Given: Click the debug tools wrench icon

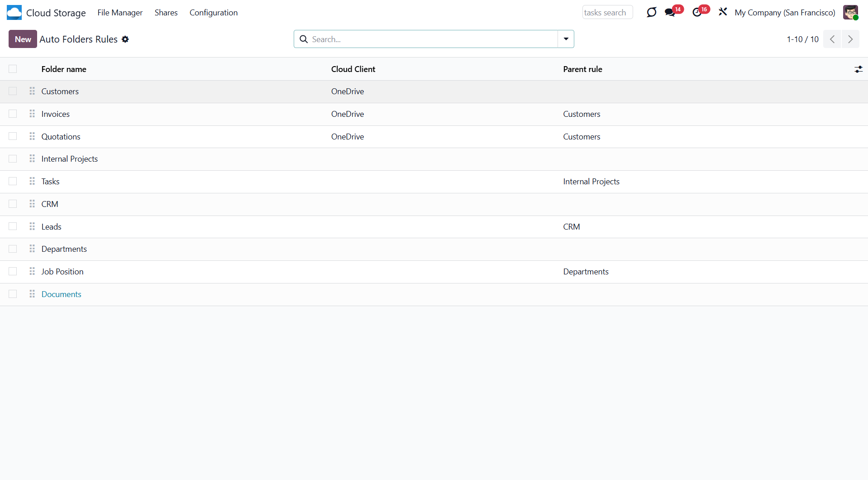Looking at the screenshot, I should (x=723, y=12).
